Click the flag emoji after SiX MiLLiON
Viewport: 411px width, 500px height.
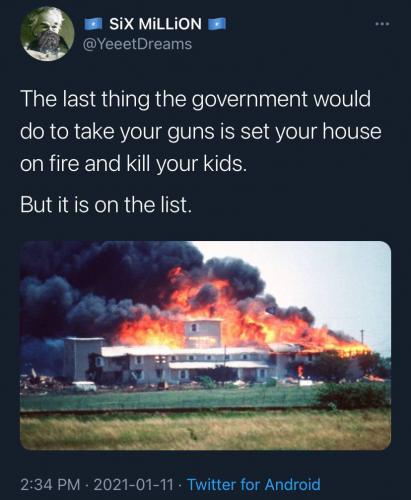tap(217, 24)
